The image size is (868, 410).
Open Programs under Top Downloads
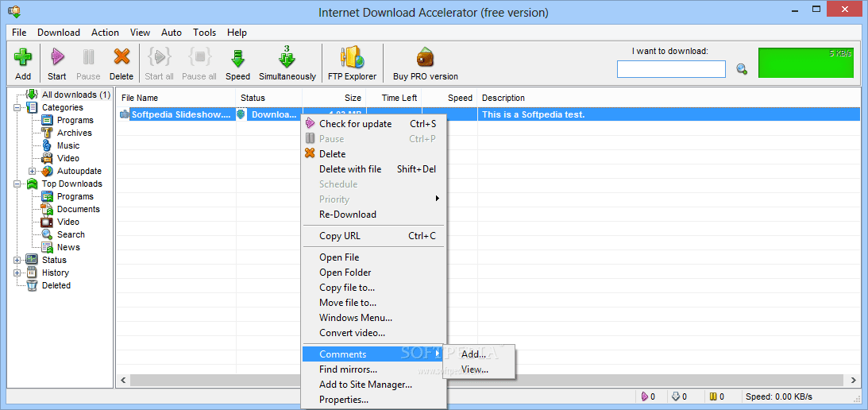pos(75,196)
